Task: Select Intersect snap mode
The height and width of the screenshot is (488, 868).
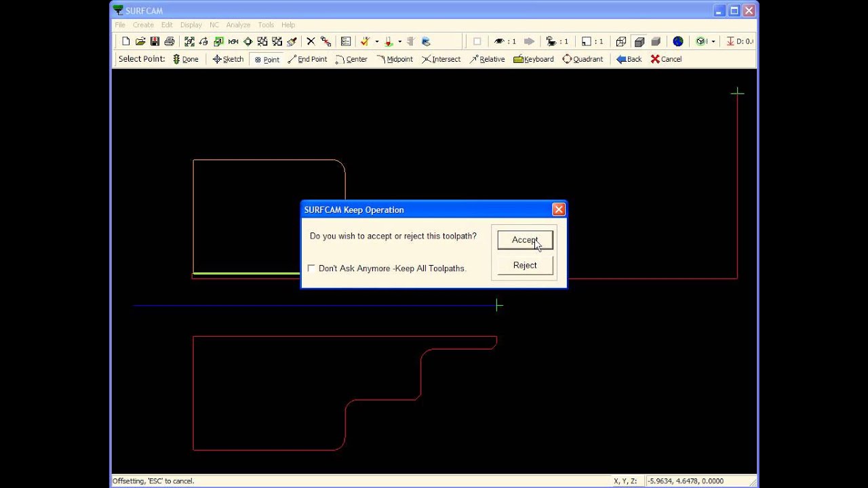Action: tap(441, 59)
